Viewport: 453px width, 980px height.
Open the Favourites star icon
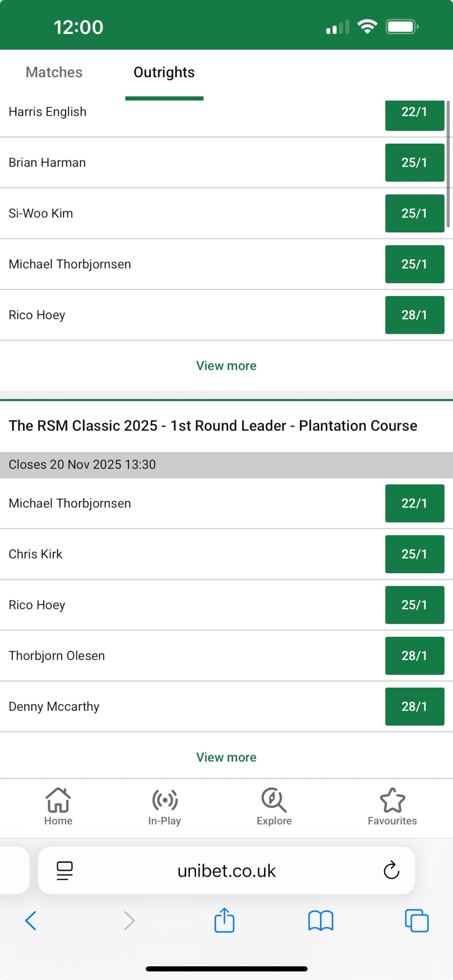[x=392, y=806]
